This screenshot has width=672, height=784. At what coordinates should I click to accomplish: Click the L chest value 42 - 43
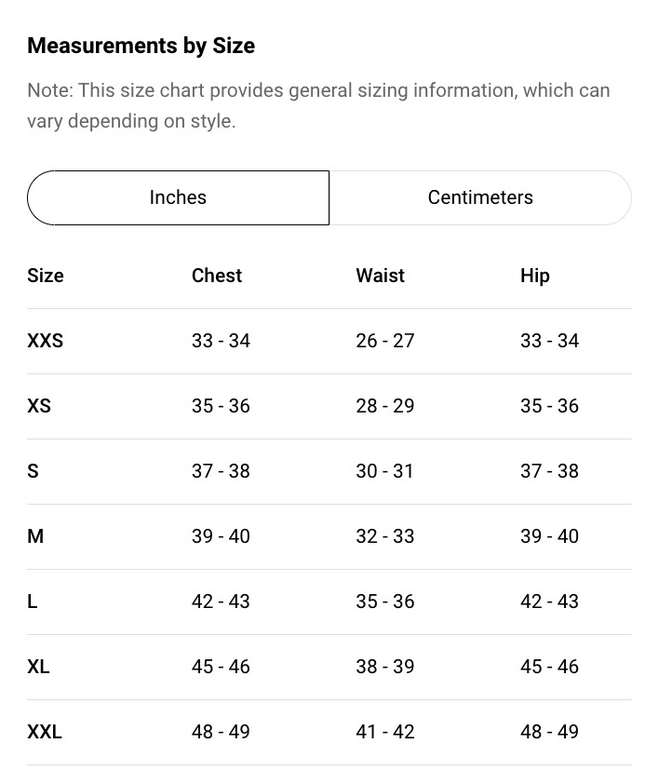coord(221,602)
